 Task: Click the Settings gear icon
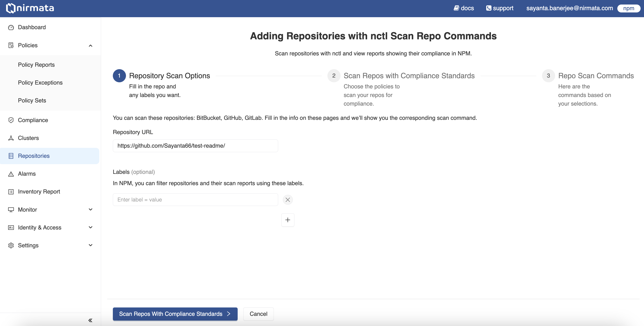click(11, 246)
